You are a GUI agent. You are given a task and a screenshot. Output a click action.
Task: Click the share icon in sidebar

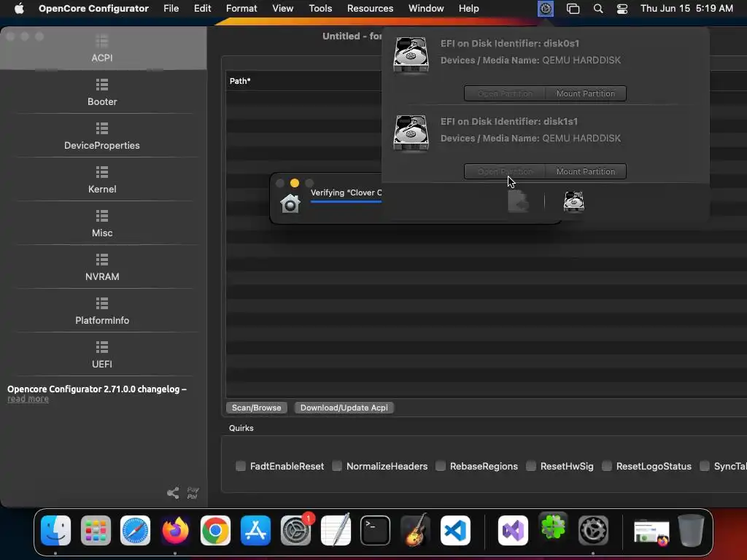[x=173, y=493]
